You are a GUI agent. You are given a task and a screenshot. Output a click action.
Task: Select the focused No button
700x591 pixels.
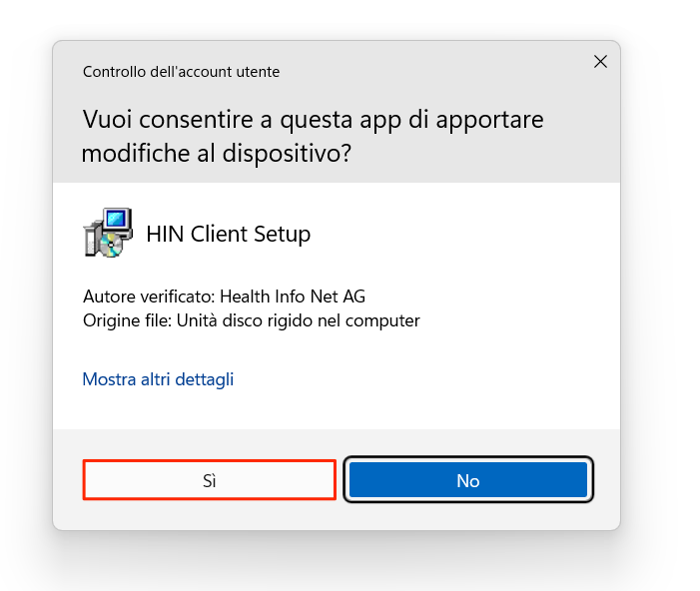(468, 480)
